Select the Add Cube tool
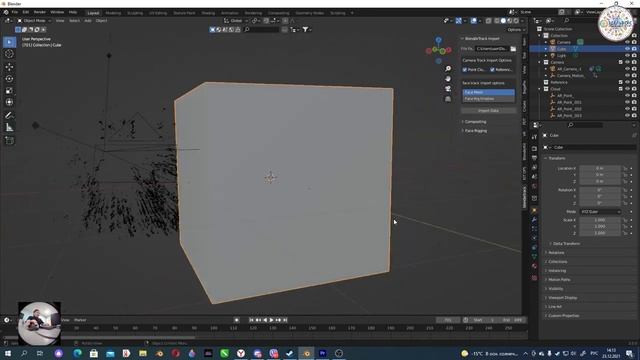 [9, 141]
